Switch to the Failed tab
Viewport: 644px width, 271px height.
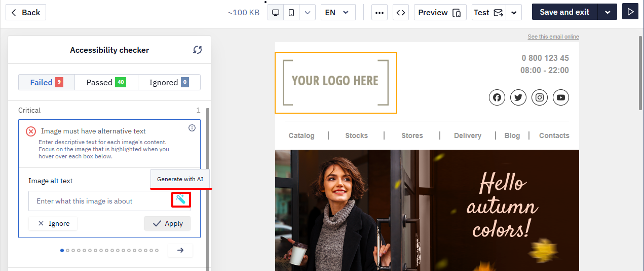(47, 82)
